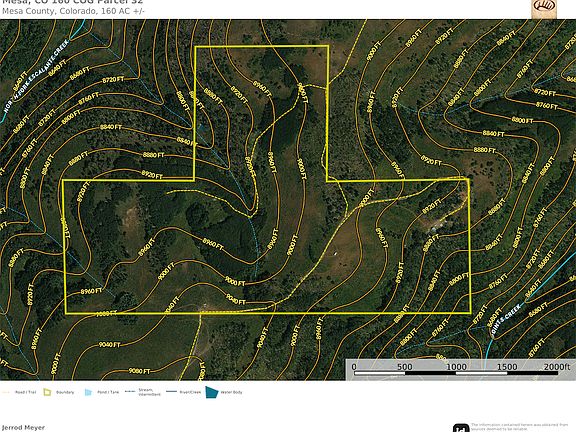
Task: Click the Boundary legend label
Action: 65,392
